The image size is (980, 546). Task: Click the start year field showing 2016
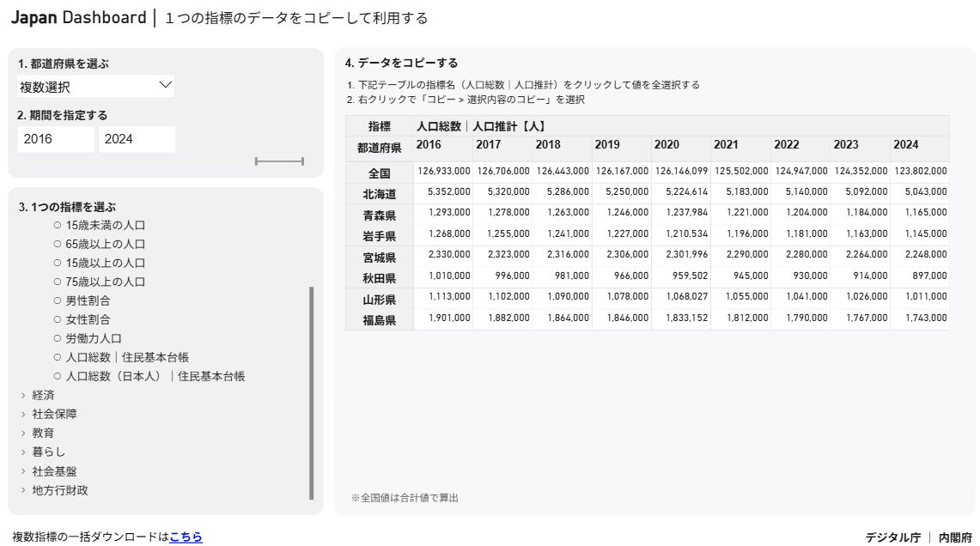click(56, 139)
